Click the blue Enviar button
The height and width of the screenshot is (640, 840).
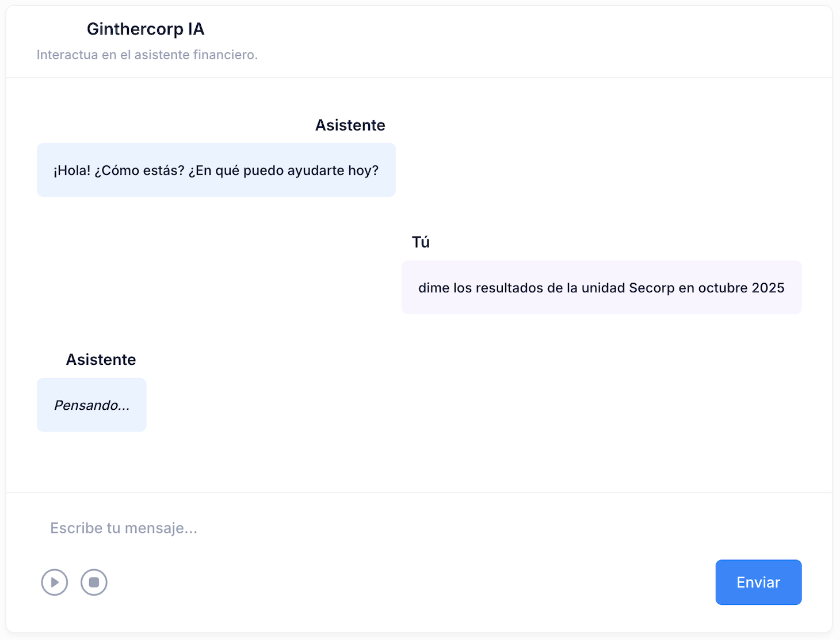tap(758, 582)
